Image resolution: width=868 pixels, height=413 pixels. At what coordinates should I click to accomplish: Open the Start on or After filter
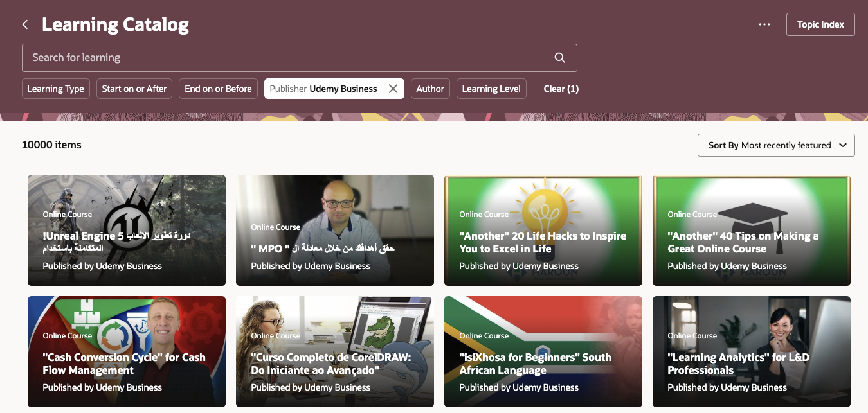134,89
